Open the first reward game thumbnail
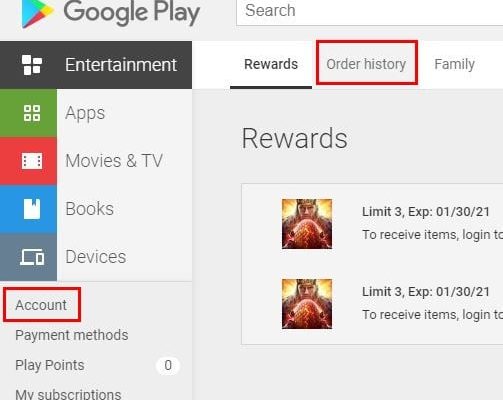This screenshot has width=503, height=400. click(307, 224)
